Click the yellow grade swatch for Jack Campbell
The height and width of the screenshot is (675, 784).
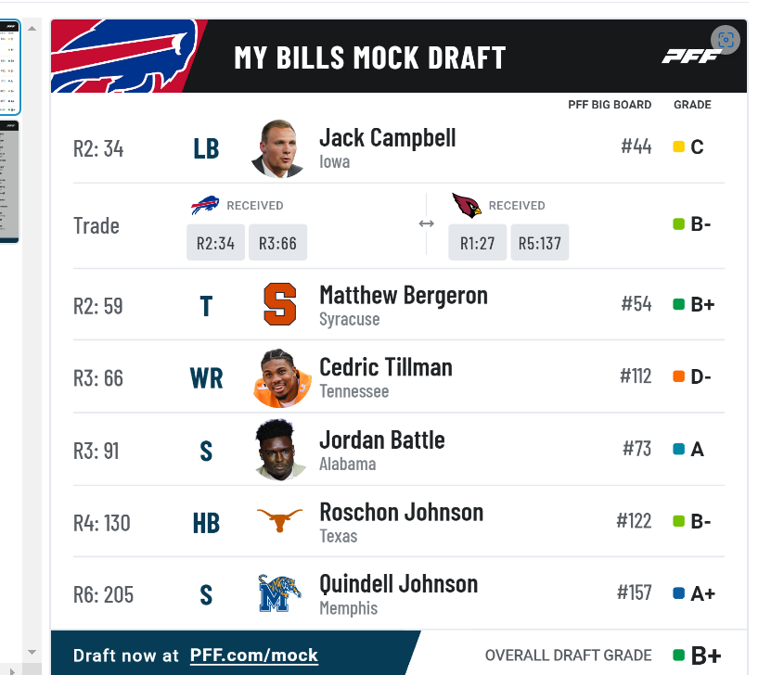tap(678, 146)
